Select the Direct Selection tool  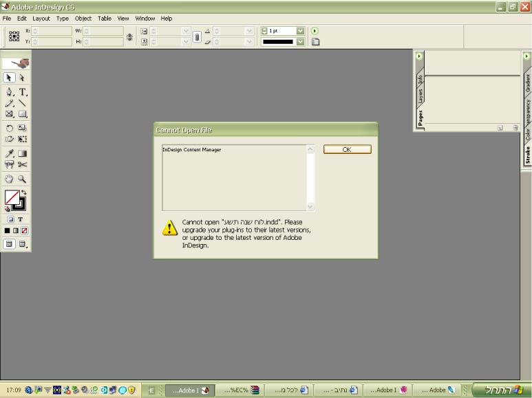[22, 78]
